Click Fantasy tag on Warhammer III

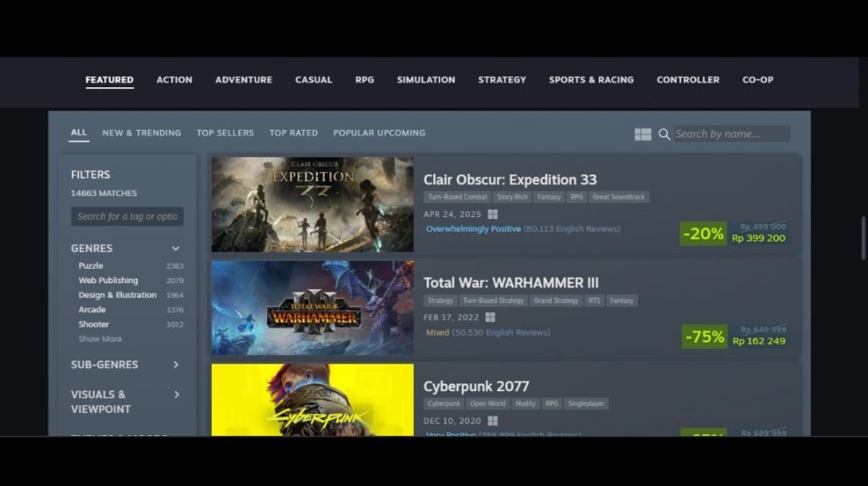point(621,300)
